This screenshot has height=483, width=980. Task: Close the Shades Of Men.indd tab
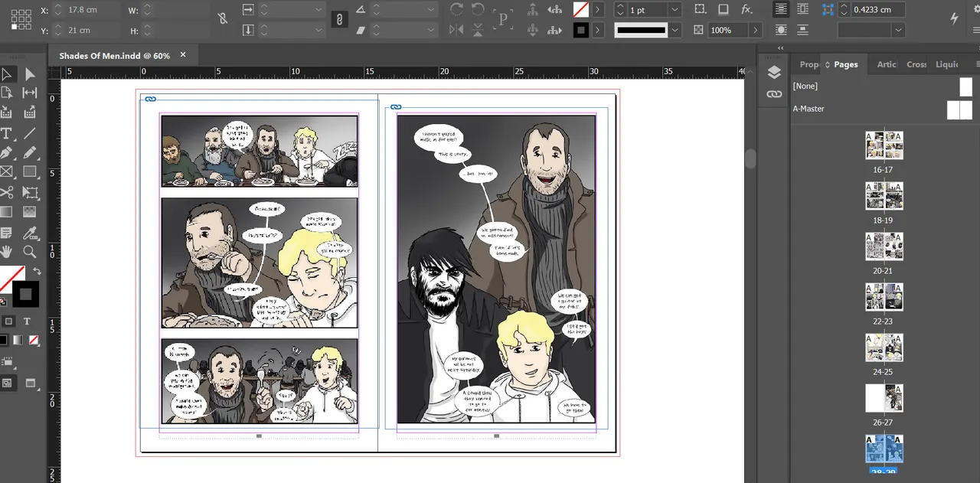click(x=183, y=55)
